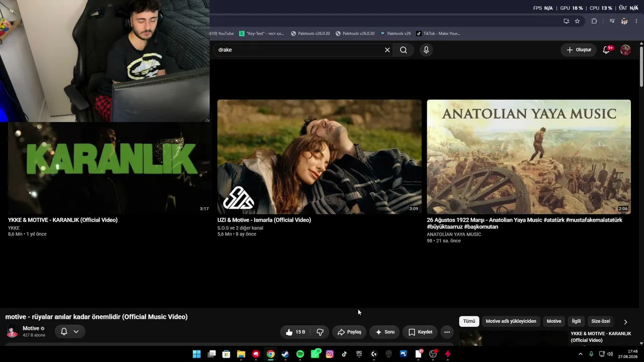Open S.O.S ve 2 diğer kanal

tap(240, 228)
